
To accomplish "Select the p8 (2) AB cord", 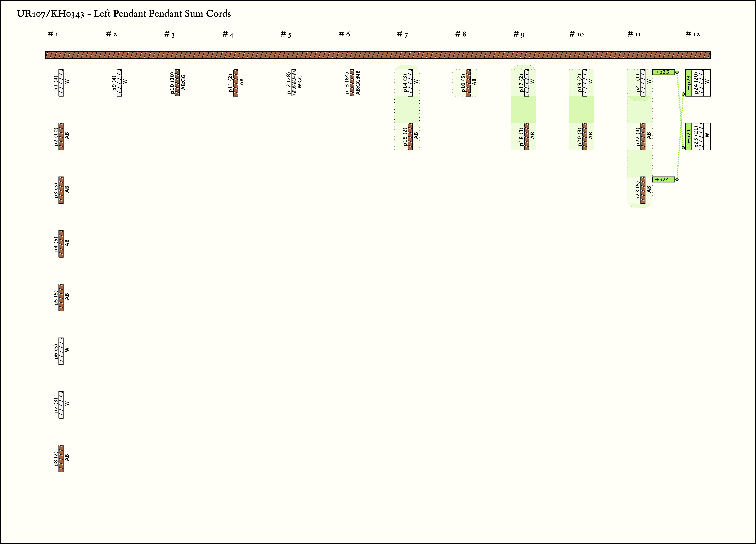I will pyautogui.click(x=61, y=458).
